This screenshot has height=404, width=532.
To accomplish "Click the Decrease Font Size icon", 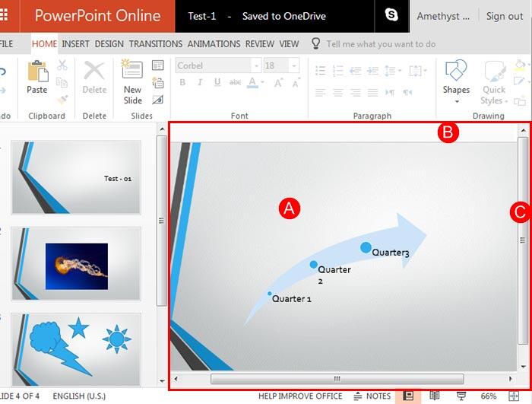I will (x=296, y=83).
